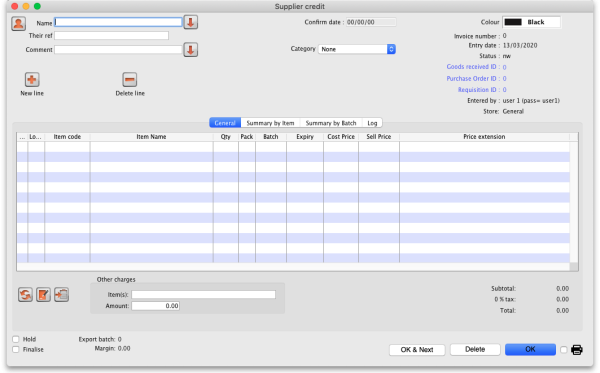Screen dimensions: 600x373
Task: Click the 0 % tax label
Action: [505, 299]
